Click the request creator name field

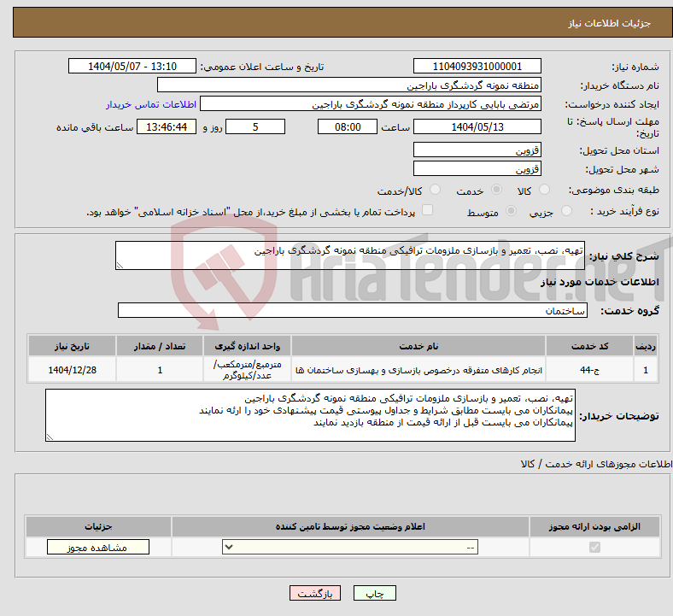click(371, 104)
